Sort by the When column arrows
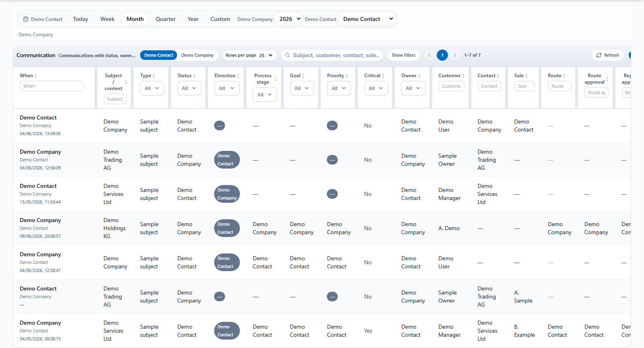 (36, 76)
